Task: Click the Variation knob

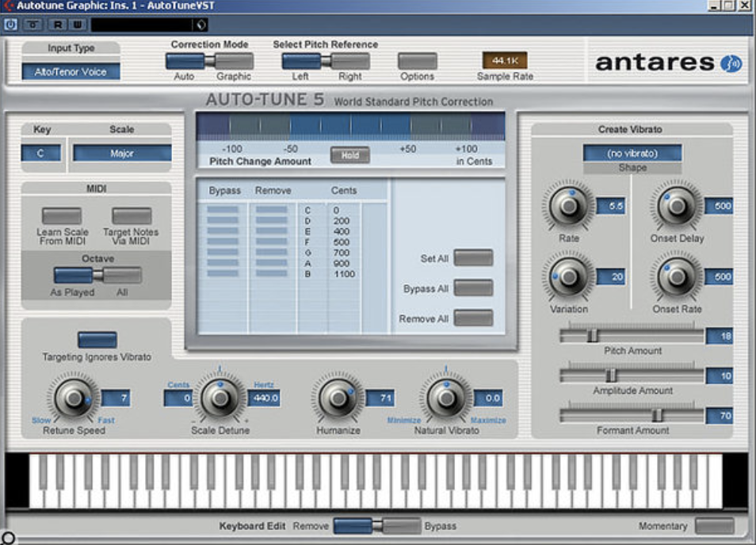Action: point(569,276)
